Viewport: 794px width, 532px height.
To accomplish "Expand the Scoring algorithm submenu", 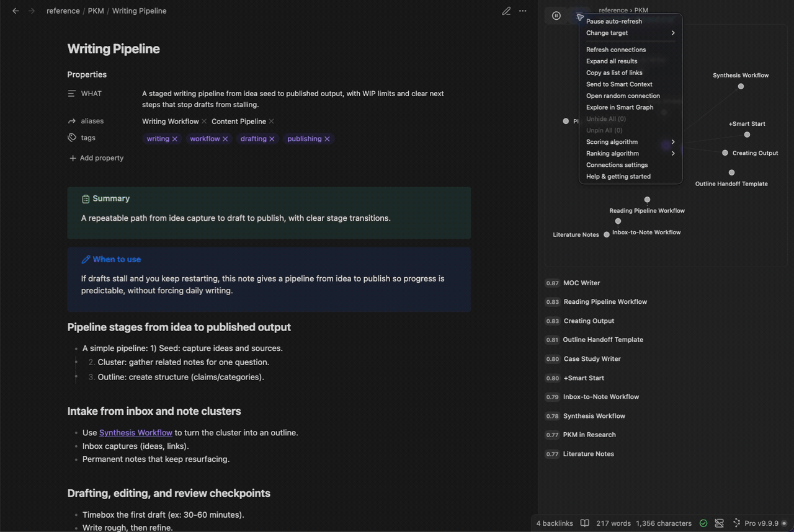I will click(630, 142).
